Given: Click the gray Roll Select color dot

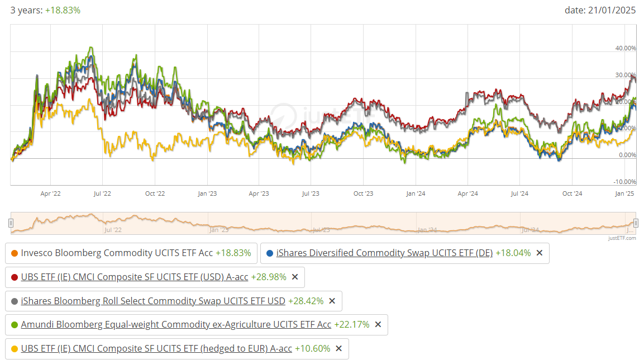Looking at the screenshot, I should (x=15, y=301).
